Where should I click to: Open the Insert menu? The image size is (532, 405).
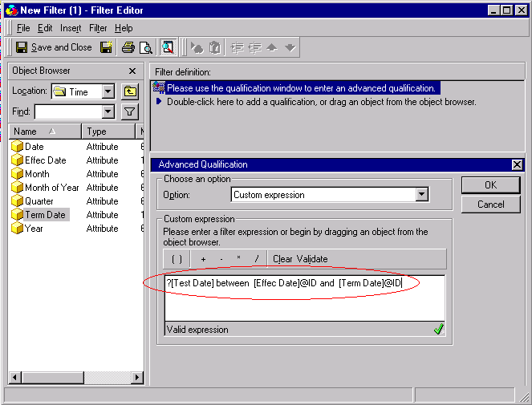[71, 28]
